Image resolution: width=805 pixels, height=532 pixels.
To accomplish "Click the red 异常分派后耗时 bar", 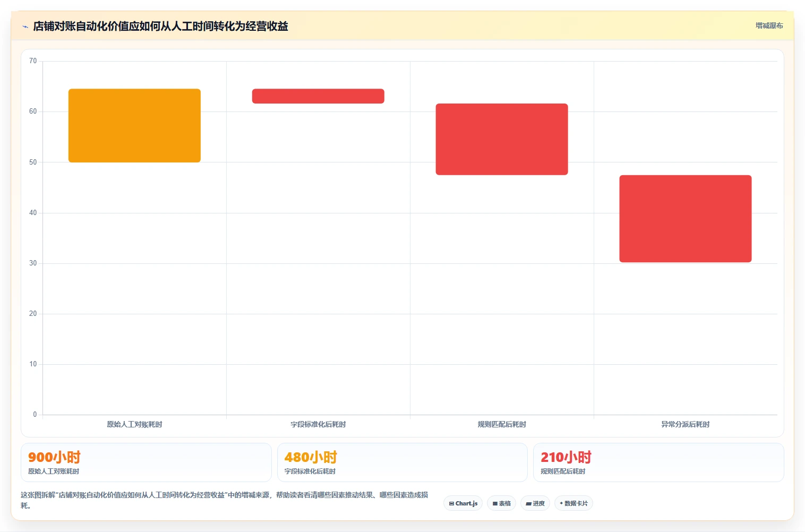I will click(686, 219).
